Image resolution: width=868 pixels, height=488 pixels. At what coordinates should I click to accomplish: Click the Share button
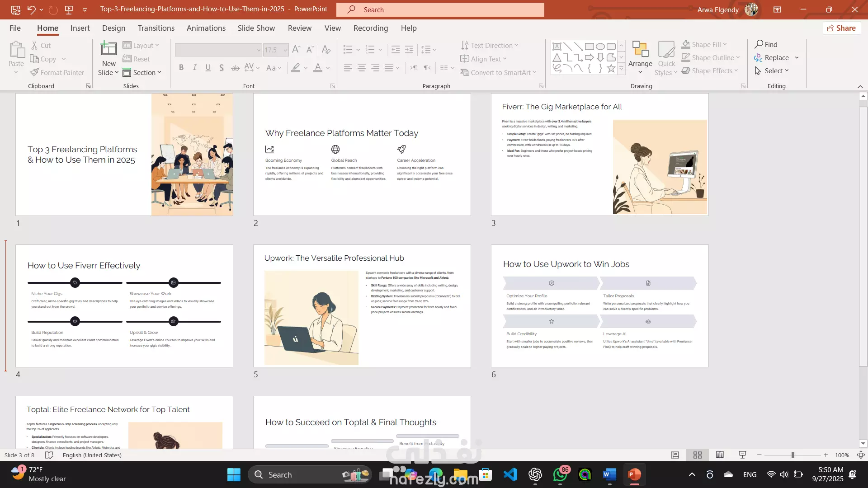(x=841, y=28)
